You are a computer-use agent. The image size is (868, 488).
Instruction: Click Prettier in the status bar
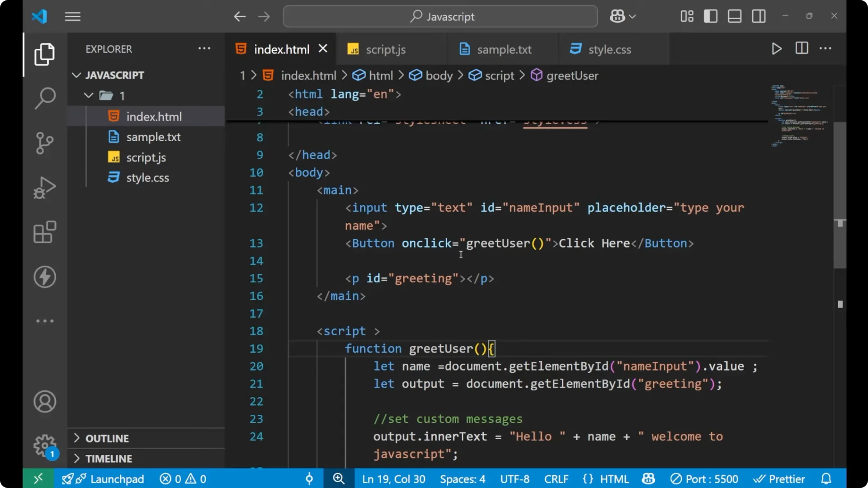pyautogui.click(x=779, y=479)
